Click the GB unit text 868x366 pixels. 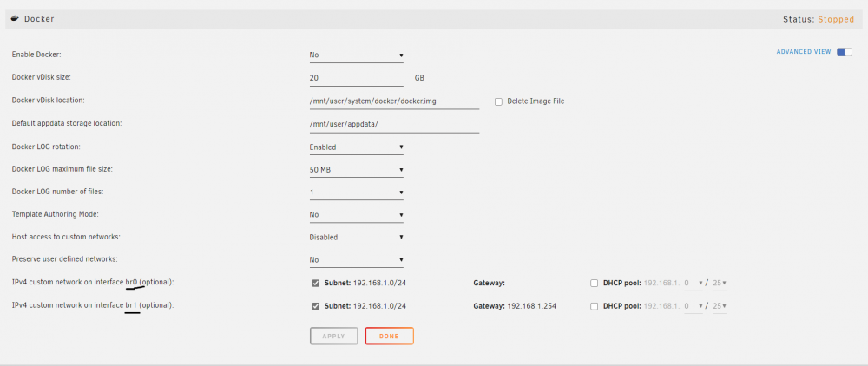point(419,79)
